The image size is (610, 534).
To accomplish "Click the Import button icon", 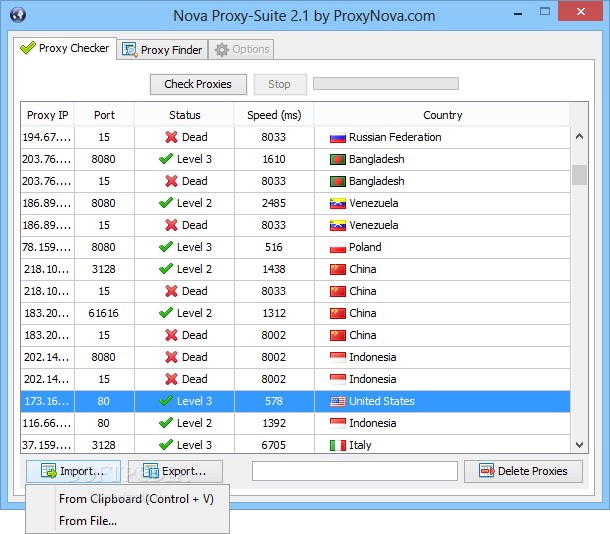I will (49, 471).
